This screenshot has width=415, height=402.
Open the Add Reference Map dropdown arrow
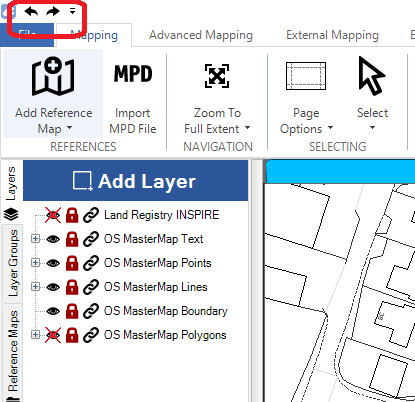pyautogui.click(x=69, y=128)
